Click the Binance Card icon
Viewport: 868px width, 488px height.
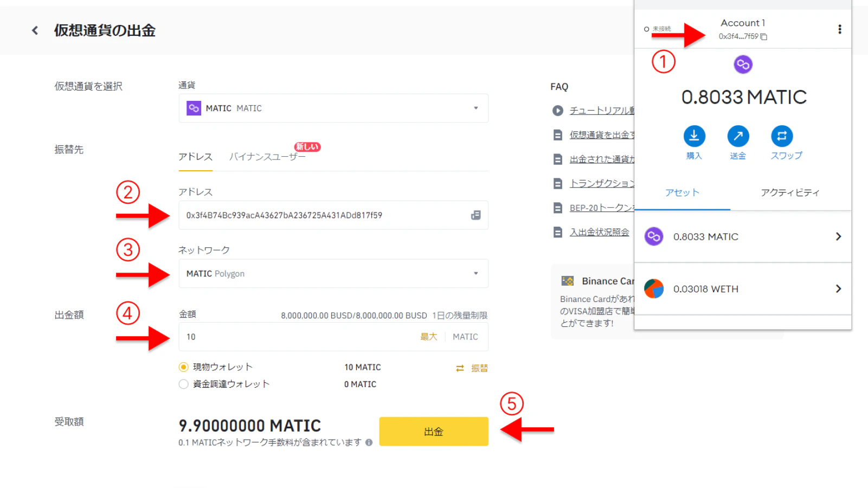tap(568, 281)
